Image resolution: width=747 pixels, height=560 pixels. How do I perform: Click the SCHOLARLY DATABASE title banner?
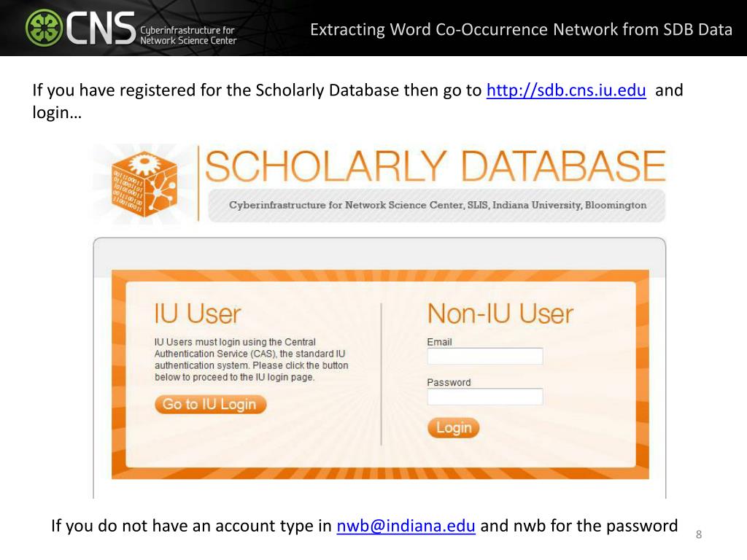point(435,166)
